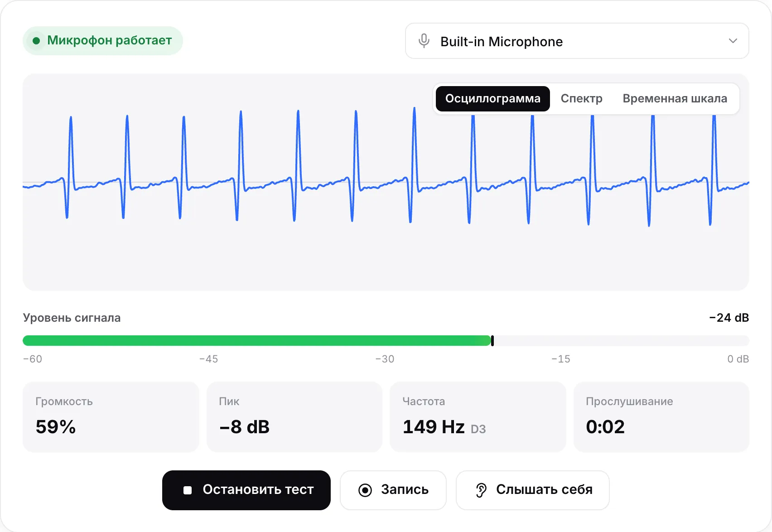772x532 pixels.
Task: Click the oscilloscope waveform display
Action: (x=386, y=182)
